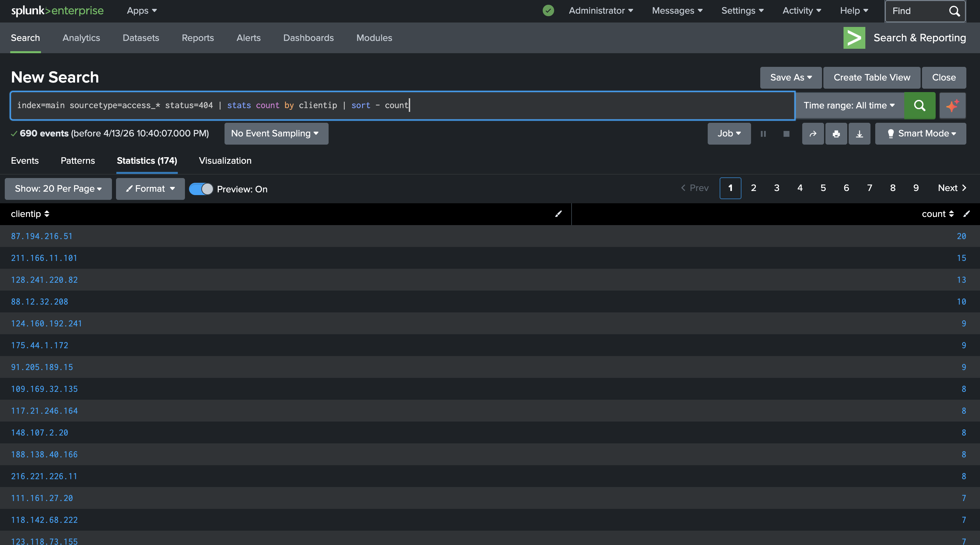Edit the clientip column pencil icon
The image size is (980, 545).
(x=558, y=214)
